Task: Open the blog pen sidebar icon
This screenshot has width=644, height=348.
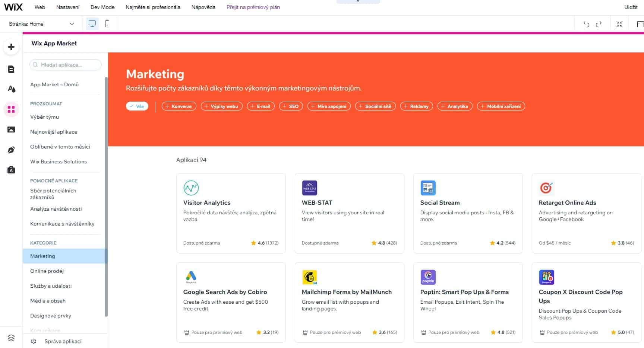Action: (x=11, y=150)
